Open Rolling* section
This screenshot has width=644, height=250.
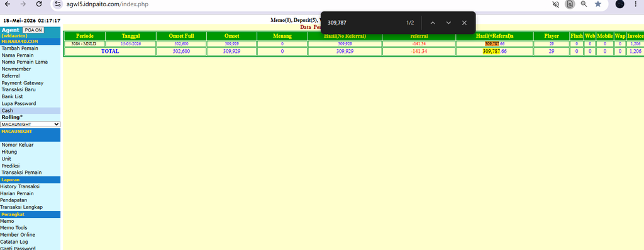(13, 117)
